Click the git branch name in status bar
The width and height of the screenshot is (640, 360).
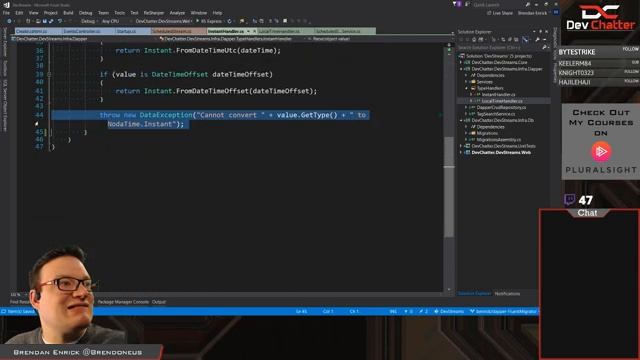coord(503,311)
